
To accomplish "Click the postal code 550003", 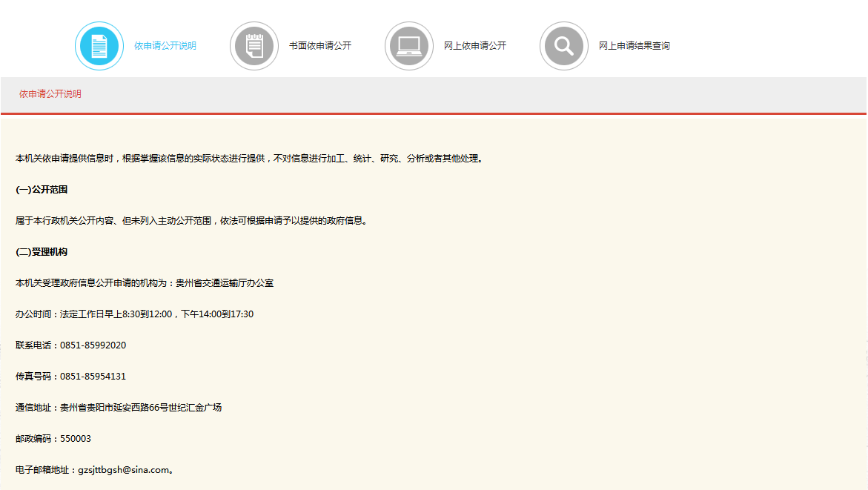I will (76, 439).
